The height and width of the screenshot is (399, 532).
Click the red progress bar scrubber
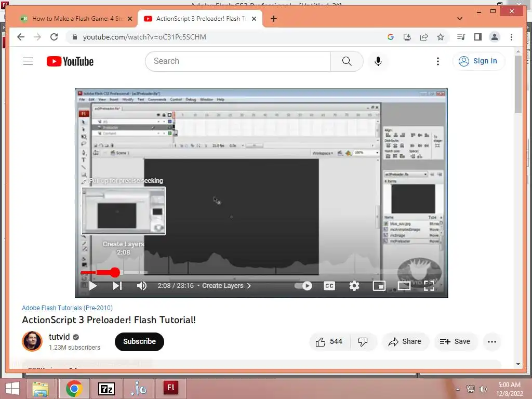coord(115,272)
